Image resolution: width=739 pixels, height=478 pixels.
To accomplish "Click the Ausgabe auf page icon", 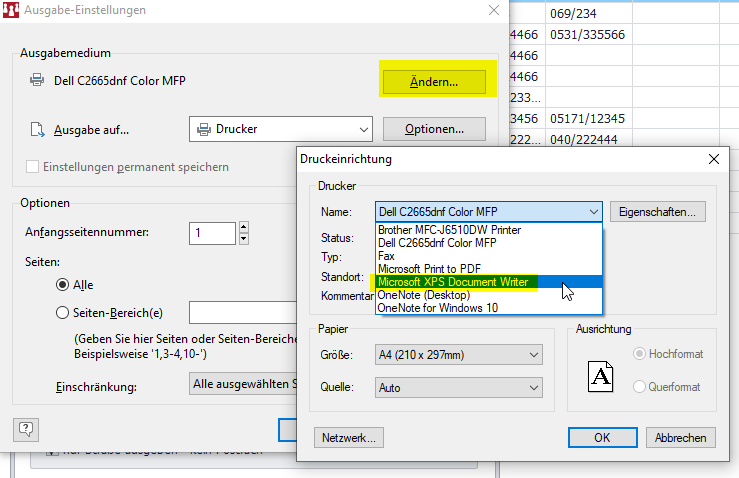I will (x=37, y=129).
